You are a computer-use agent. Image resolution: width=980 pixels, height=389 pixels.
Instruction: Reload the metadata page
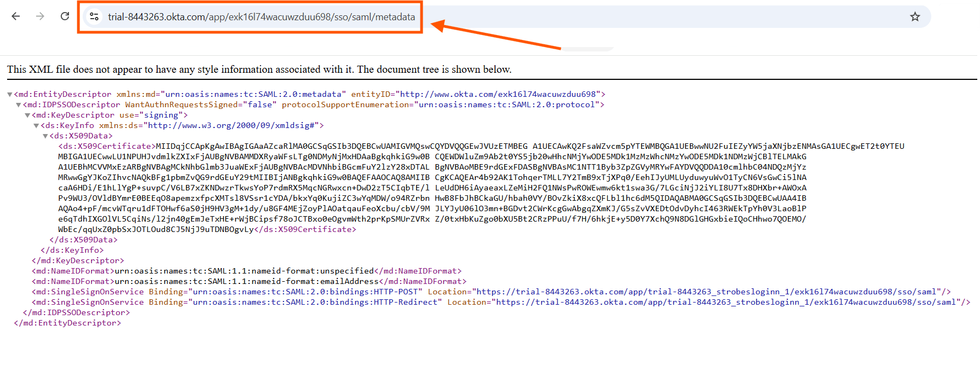pyautogui.click(x=65, y=16)
